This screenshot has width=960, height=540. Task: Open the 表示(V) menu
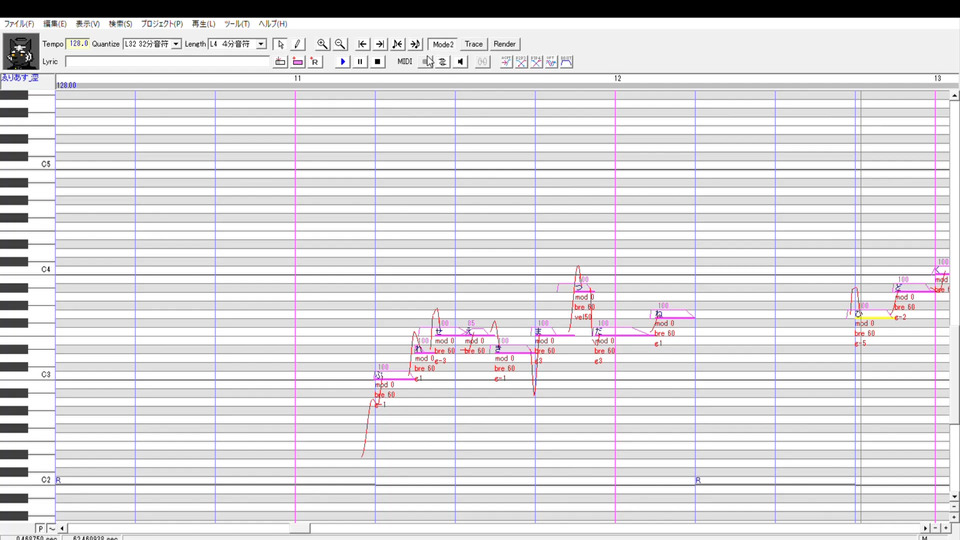click(x=88, y=24)
